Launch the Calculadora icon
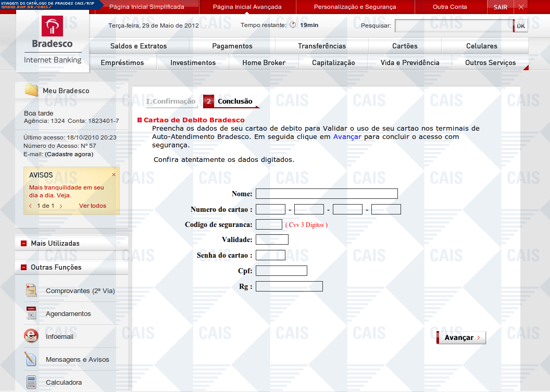550x392 pixels. (31, 382)
